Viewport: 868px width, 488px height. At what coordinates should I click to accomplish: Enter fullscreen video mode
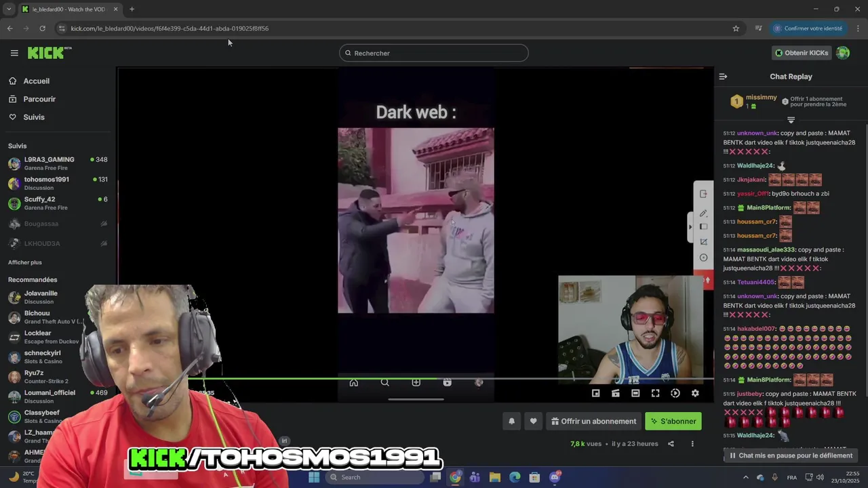pos(655,393)
